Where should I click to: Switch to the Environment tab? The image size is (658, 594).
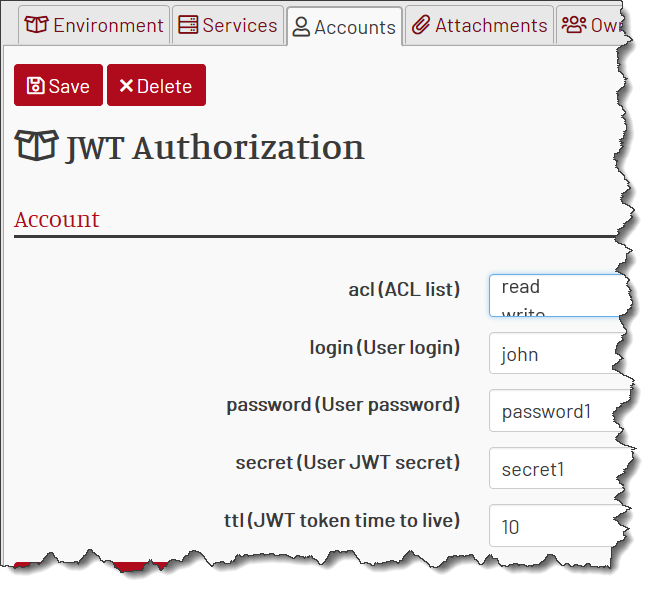[x=94, y=25]
